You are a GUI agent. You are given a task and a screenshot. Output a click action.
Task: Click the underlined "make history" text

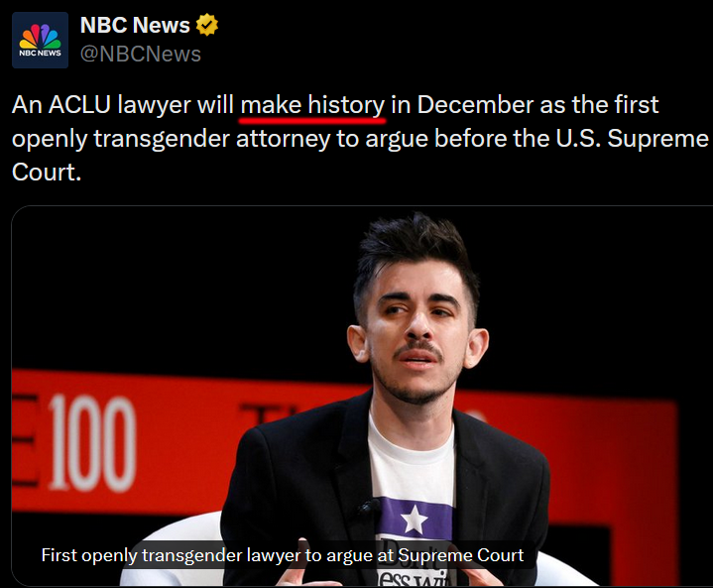pos(312,105)
